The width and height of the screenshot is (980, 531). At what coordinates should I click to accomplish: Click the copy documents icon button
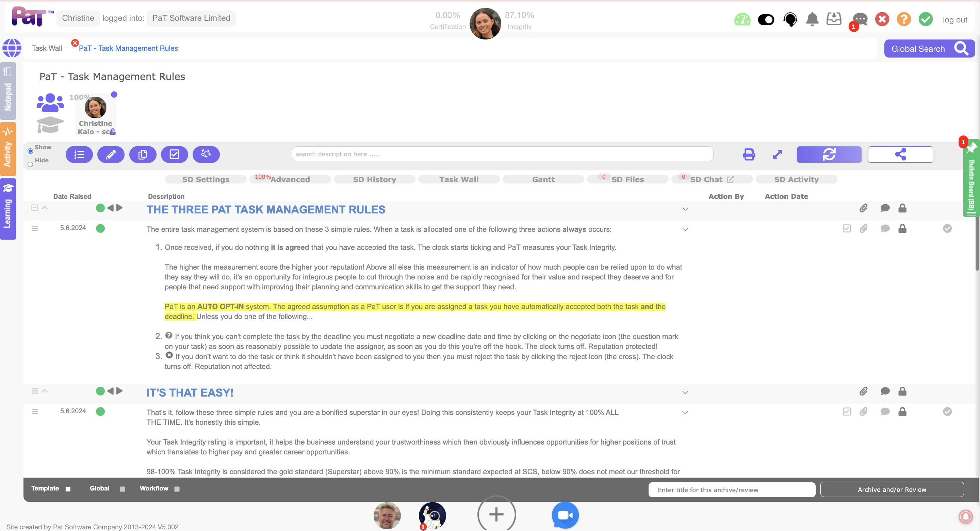pyautogui.click(x=143, y=154)
